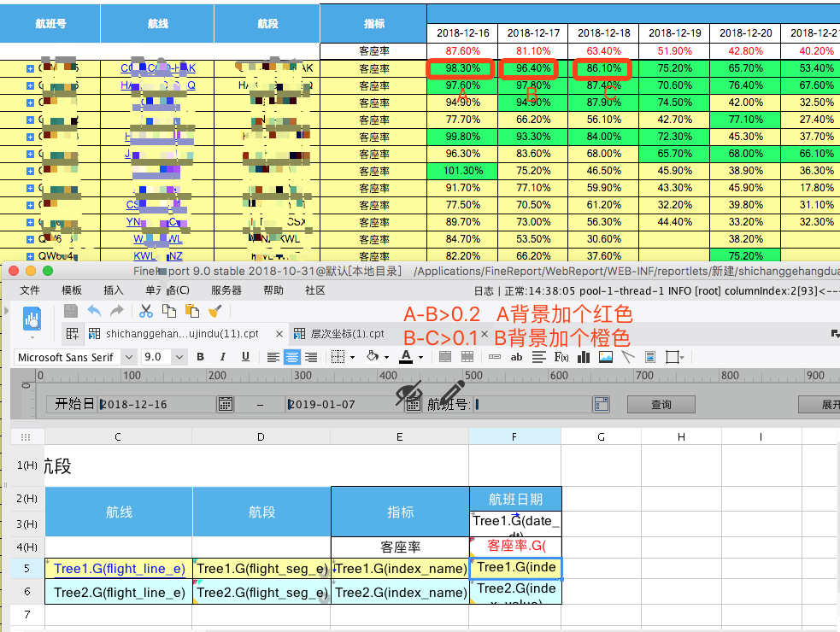Select the 客座率.G( cell in column F

click(x=515, y=546)
